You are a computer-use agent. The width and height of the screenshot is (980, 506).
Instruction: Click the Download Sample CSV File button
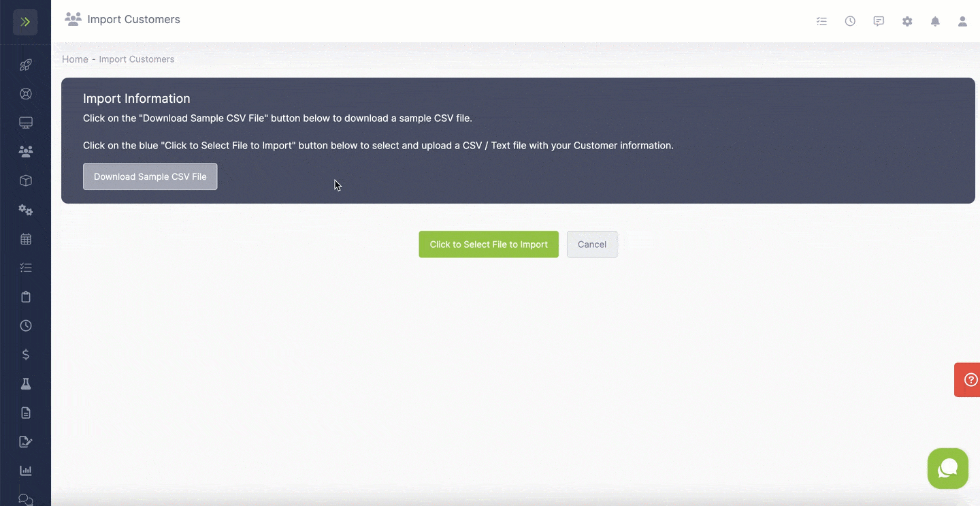click(x=150, y=176)
